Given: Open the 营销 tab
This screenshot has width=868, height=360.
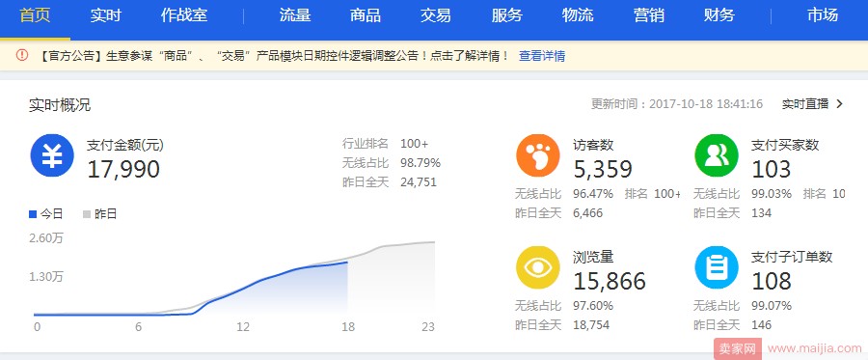Looking at the screenshot, I should coord(649,14).
